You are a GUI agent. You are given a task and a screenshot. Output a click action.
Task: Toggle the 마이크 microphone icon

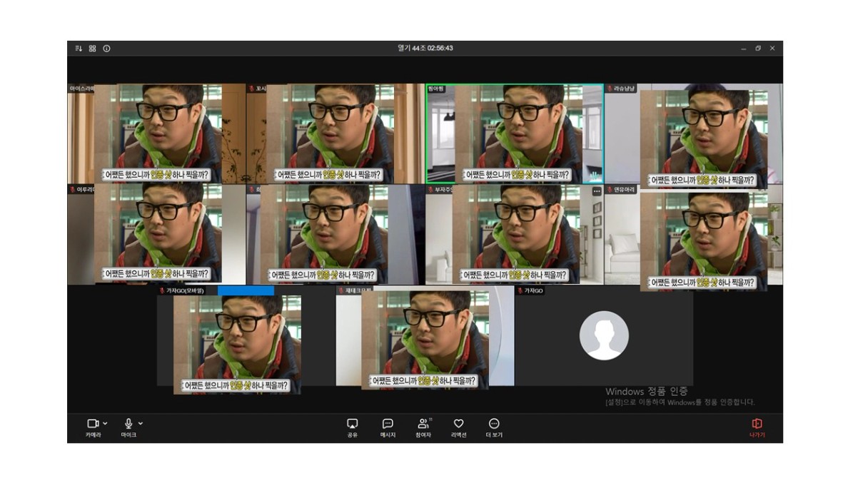point(128,424)
